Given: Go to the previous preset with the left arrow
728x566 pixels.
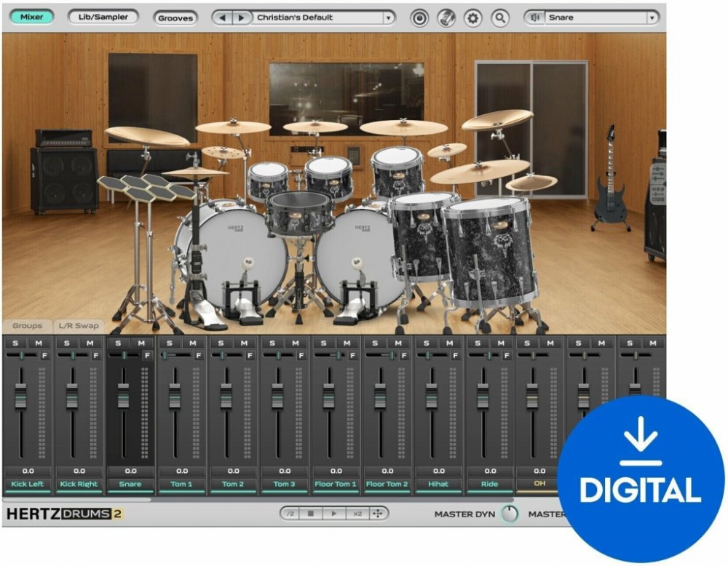Looking at the screenshot, I should click(222, 17).
